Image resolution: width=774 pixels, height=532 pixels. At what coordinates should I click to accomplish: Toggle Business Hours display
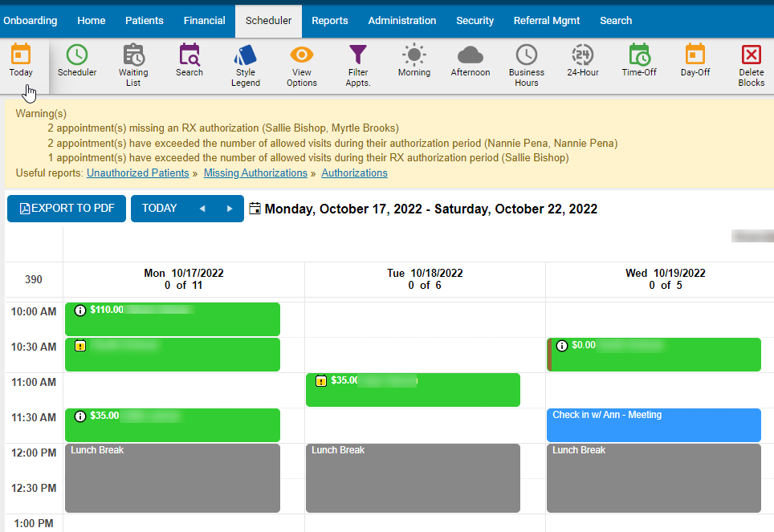coord(526,64)
